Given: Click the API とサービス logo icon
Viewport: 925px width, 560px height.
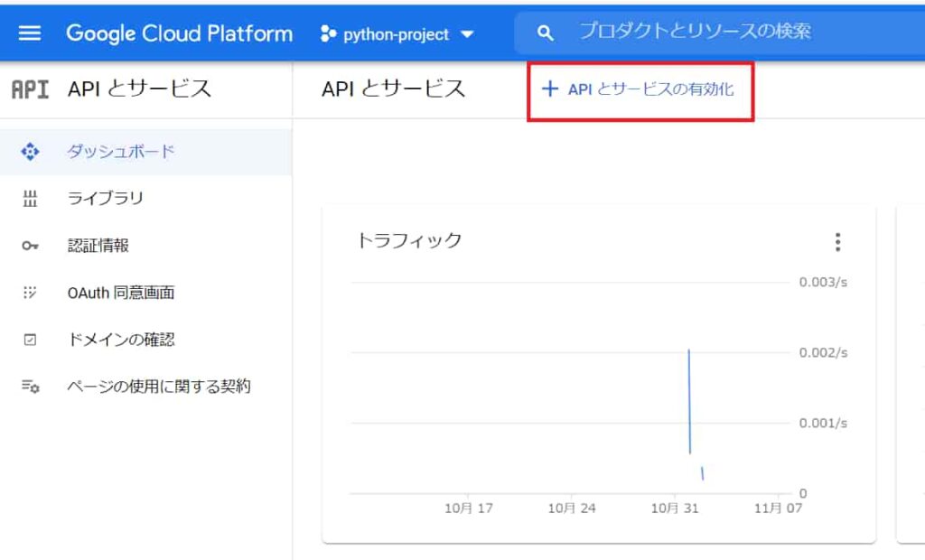Looking at the screenshot, I should pos(28,89).
